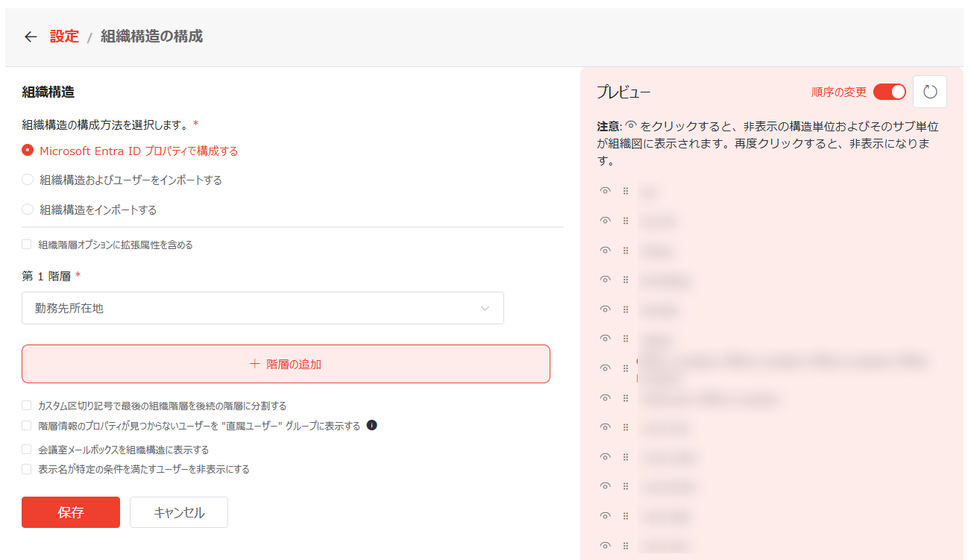The height and width of the screenshot is (560, 971).
Task: Click the キャンセル button
Action: 179,512
